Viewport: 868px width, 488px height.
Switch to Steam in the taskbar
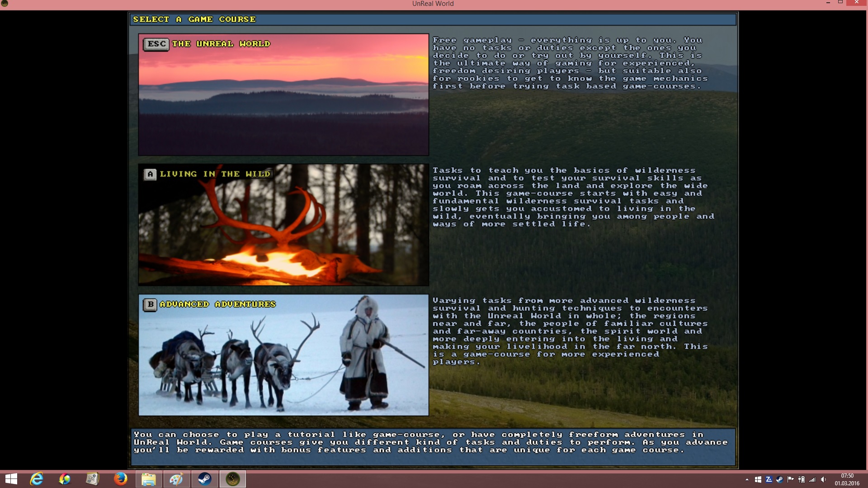[x=204, y=479]
